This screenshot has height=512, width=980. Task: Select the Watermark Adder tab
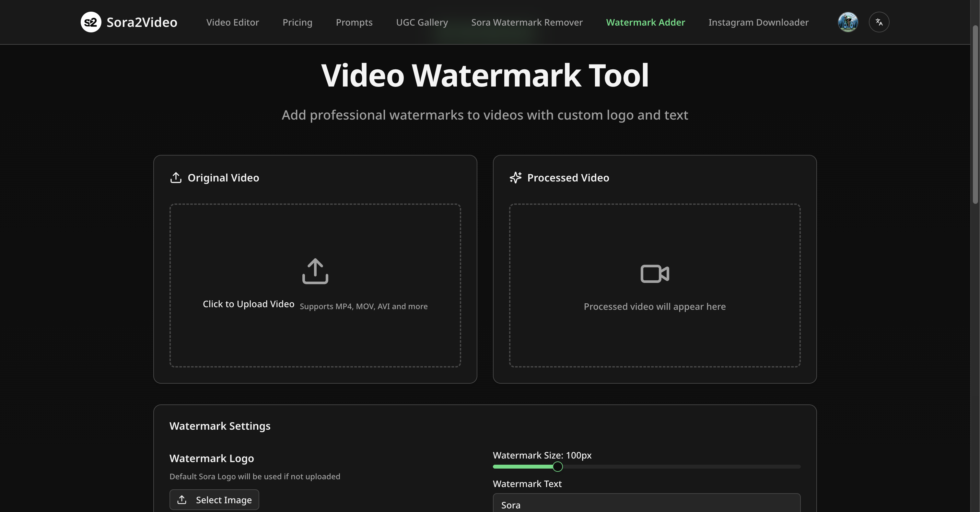coord(645,22)
